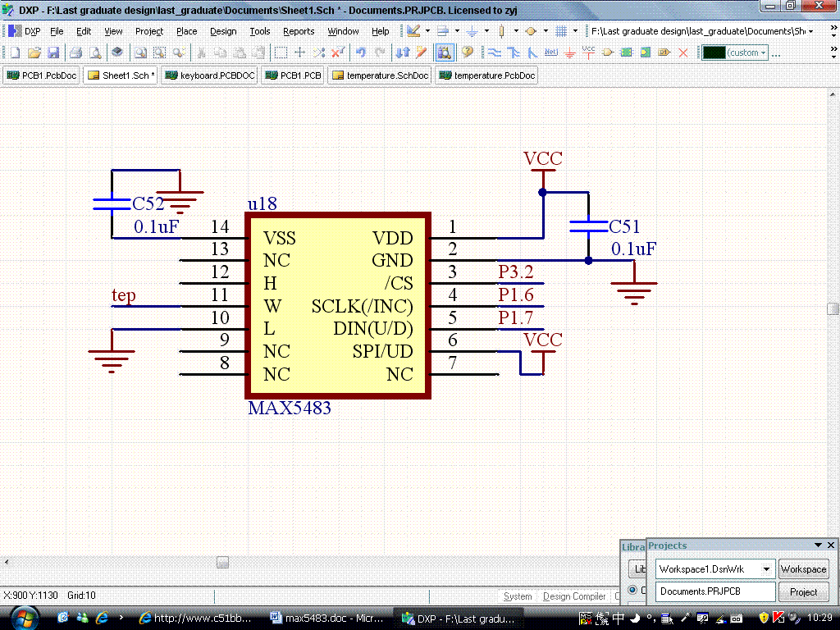Viewport: 840px width, 630px height.
Task: Open the Design Compiler panel button
Action: pyautogui.click(x=574, y=596)
